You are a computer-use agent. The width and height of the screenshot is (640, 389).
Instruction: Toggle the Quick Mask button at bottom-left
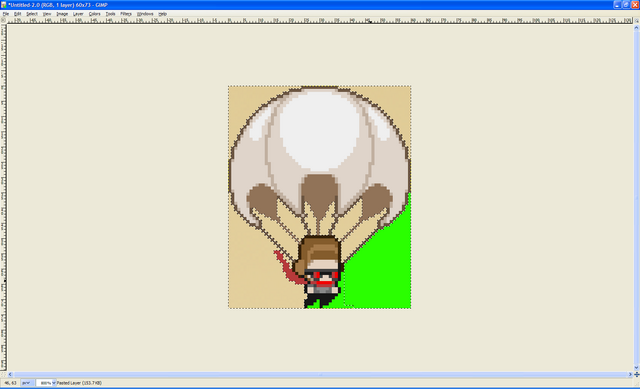[3, 374]
